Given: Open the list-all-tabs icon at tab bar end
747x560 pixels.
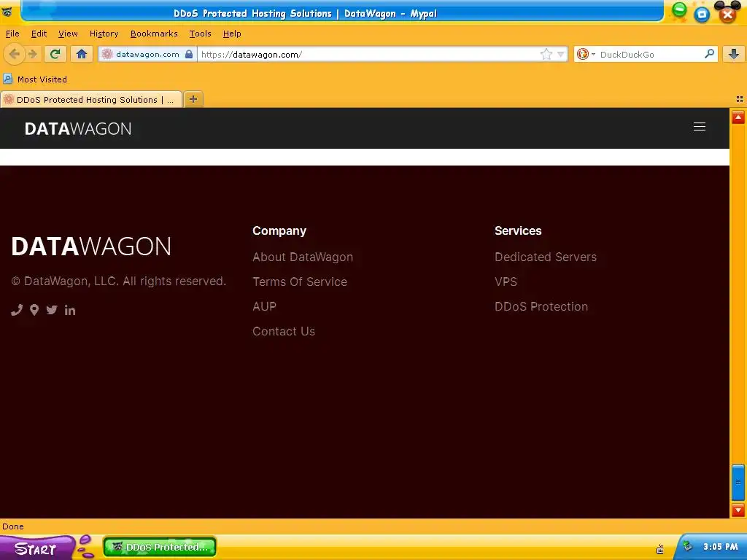Looking at the screenshot, I should [x=740, y=99].
